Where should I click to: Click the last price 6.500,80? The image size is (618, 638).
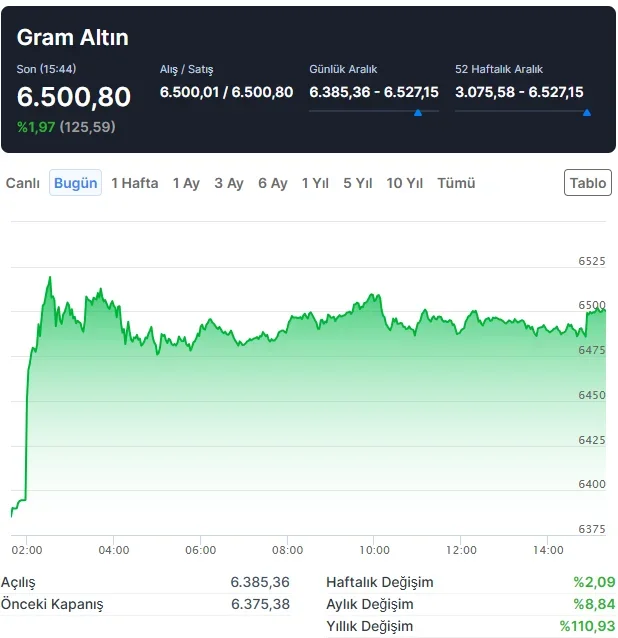tap(74, 97)
